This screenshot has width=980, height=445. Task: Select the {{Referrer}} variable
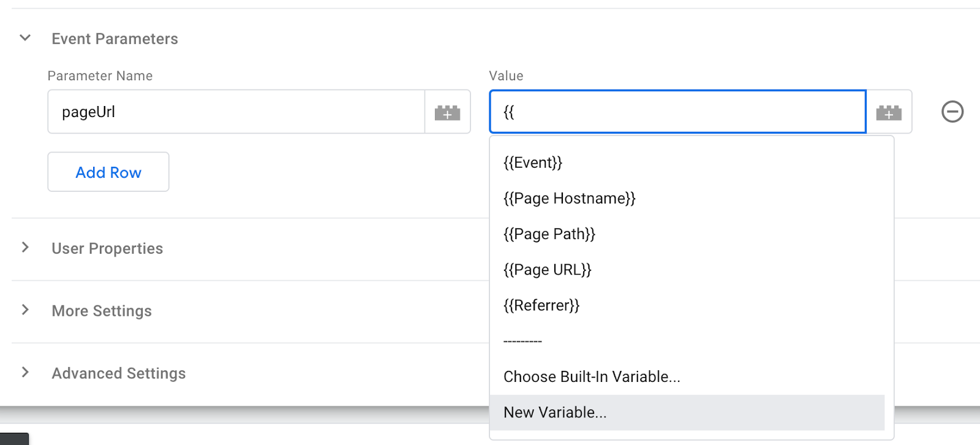(541, 305)
